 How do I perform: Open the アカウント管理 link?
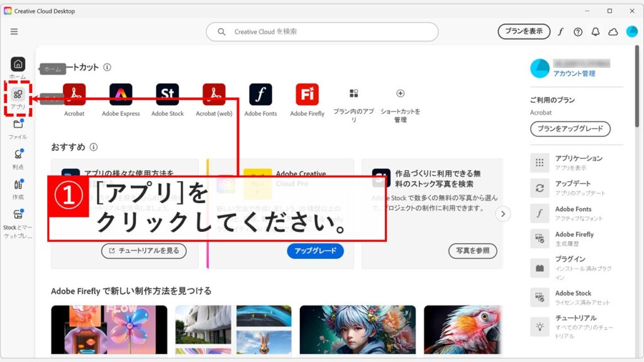(574, 74)
